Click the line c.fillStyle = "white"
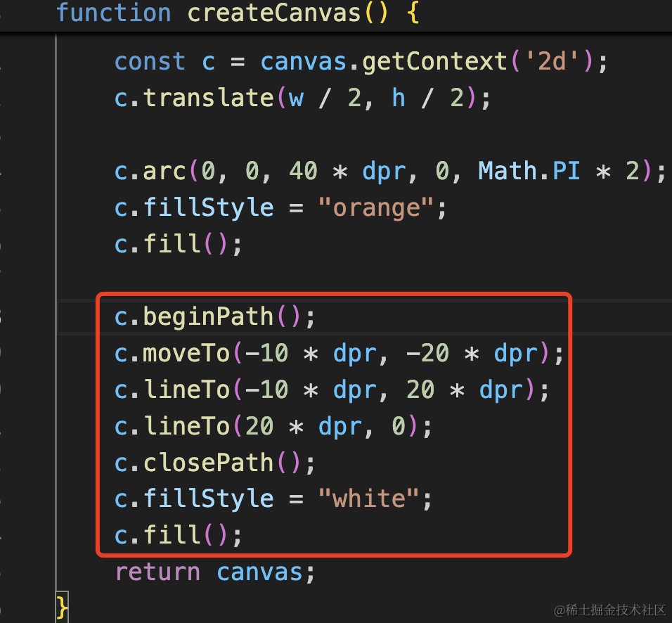 point(273,499)
